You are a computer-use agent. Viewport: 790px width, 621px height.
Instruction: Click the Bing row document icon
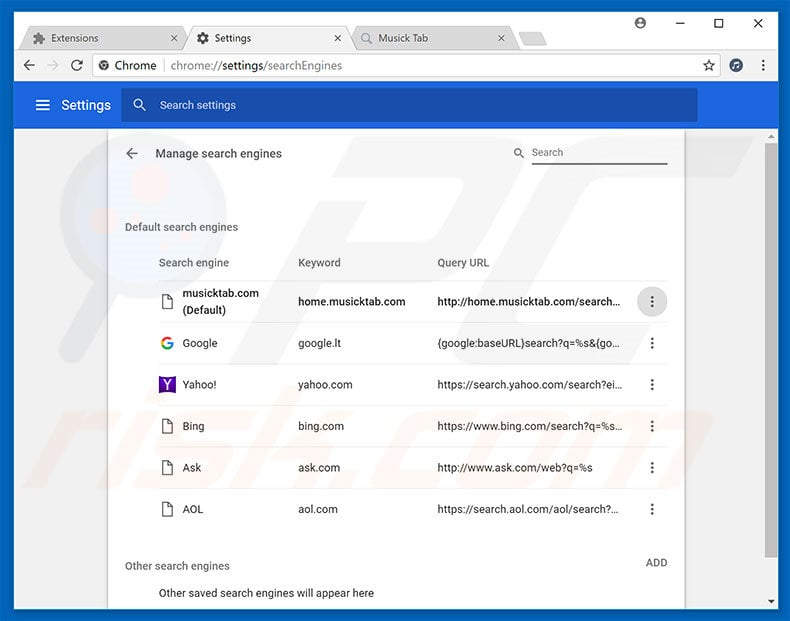167,426
